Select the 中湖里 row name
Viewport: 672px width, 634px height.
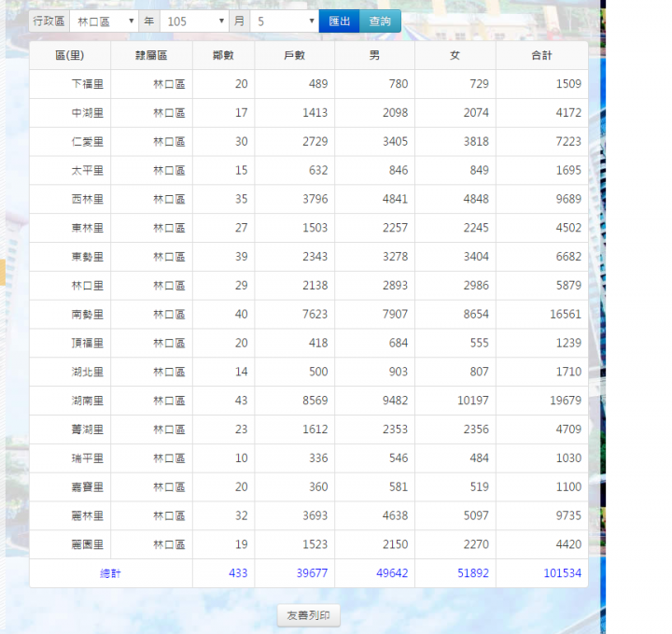coord(88,113)
